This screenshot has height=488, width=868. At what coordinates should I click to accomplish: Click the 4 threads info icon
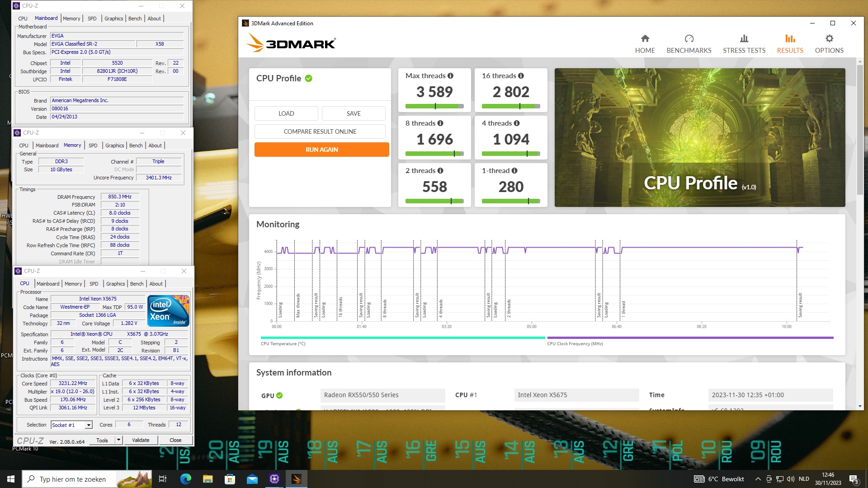(x=517, y=123)
